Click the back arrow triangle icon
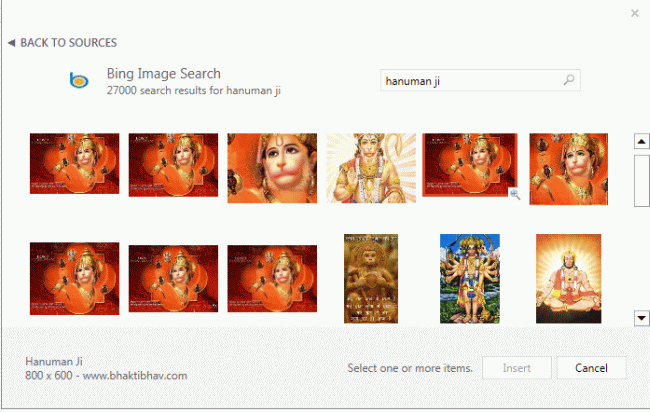 tap(12, 43)
